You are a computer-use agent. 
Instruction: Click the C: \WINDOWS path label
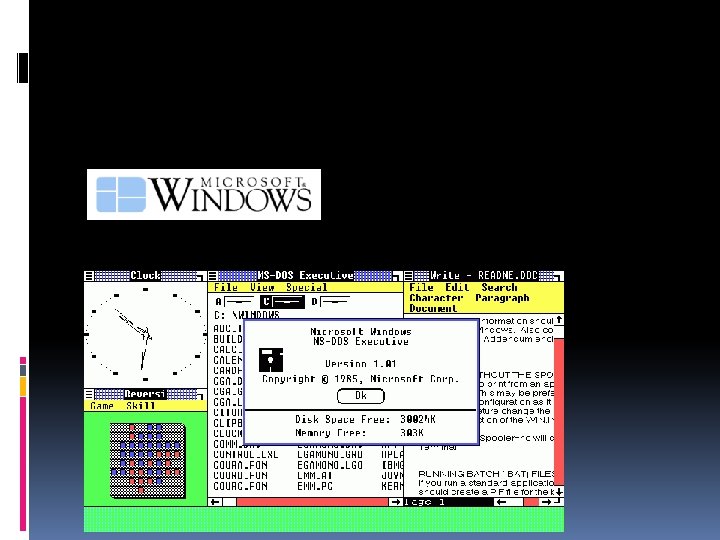(247, 315)
